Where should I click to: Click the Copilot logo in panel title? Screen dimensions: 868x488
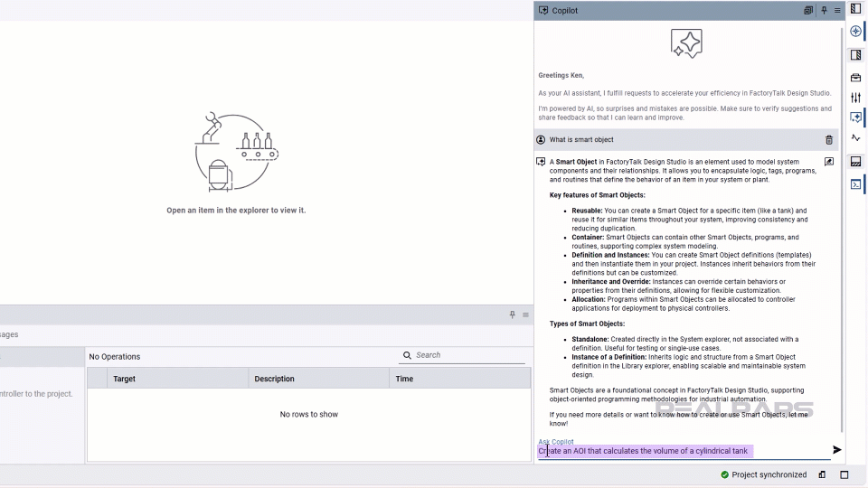(x=543, y=11)
